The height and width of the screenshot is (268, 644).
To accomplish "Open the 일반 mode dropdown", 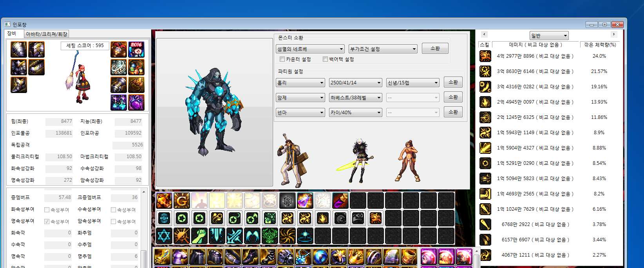I will coord(549,36).
